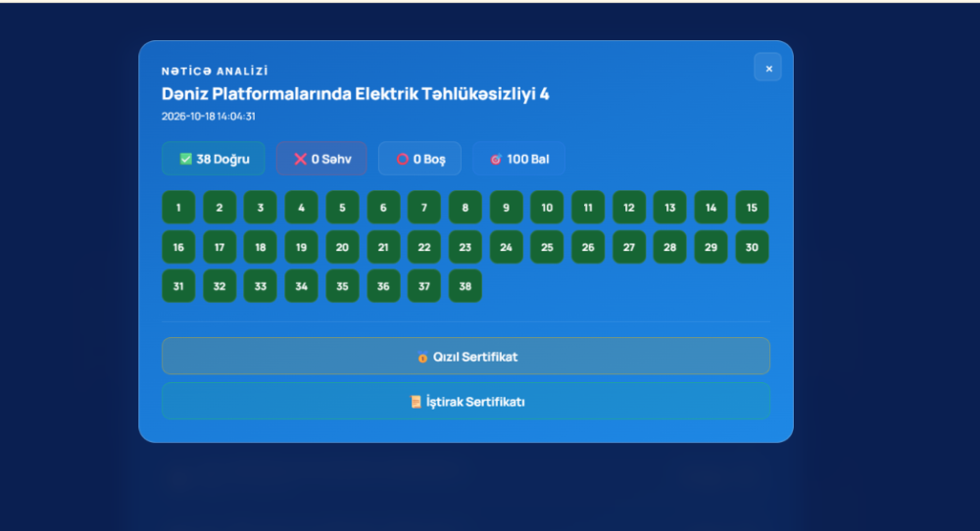
Task: View question 27 answer
Action: 629,248
